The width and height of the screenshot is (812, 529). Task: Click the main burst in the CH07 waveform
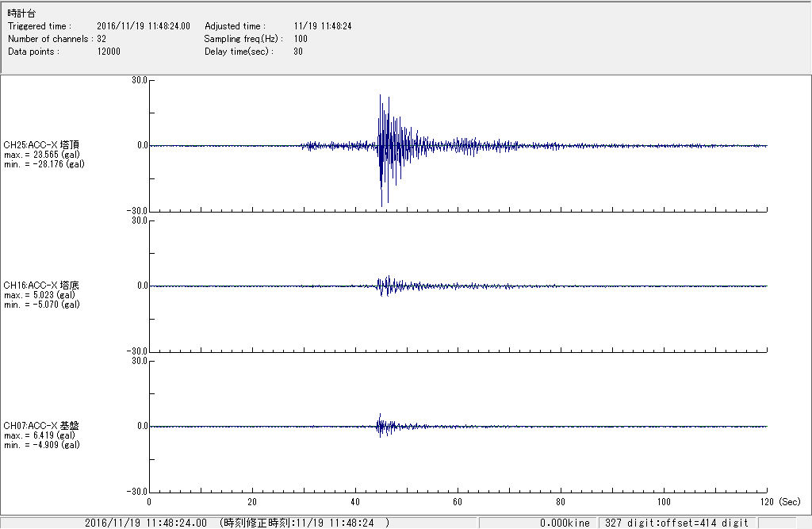click(x=381, y=425)
